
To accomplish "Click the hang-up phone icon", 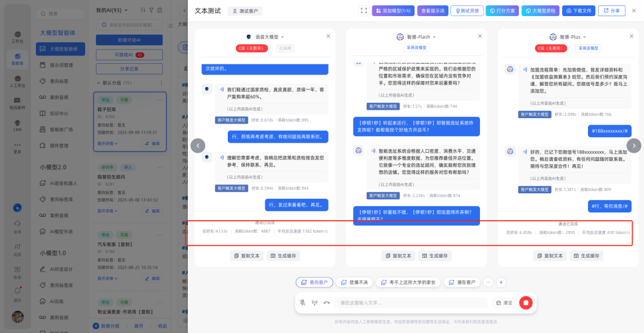I will (x=327, y=303).
